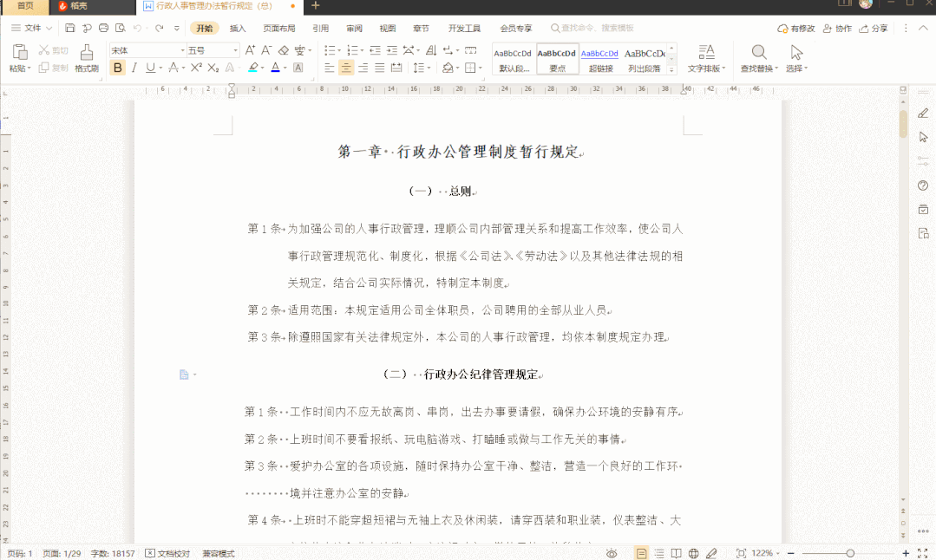Apply the text highlight color
Image resolution: width=936 pixels, height=560 pixels.
[253, 68]
